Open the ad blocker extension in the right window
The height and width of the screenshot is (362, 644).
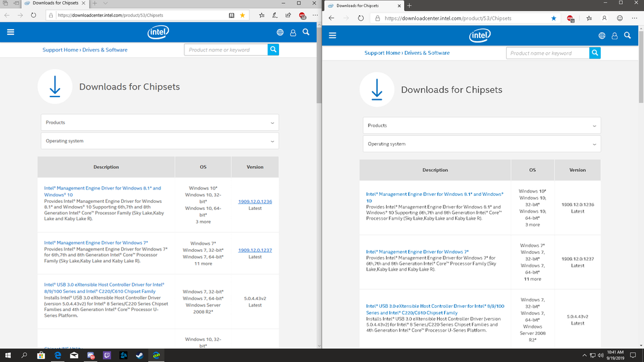[571, 19]
